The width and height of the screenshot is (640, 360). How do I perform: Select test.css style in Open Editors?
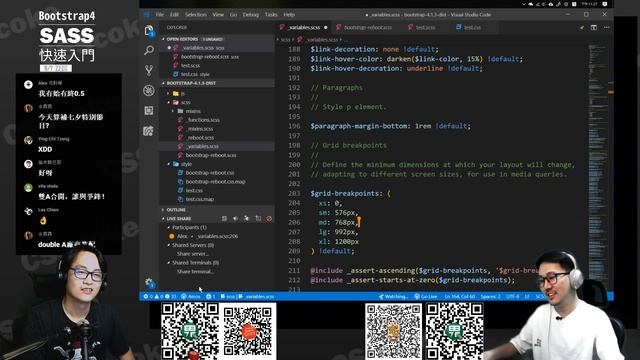pos(195,74)
